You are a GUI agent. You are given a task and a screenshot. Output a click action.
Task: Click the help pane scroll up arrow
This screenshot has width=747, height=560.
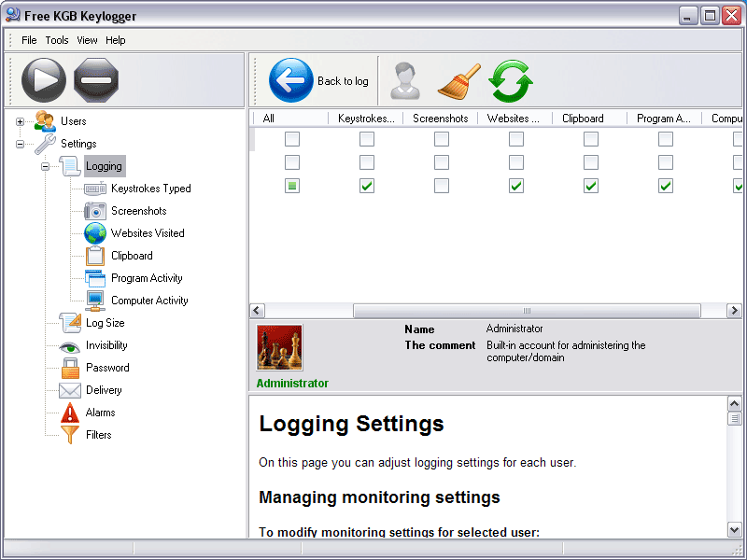point(734,404)
